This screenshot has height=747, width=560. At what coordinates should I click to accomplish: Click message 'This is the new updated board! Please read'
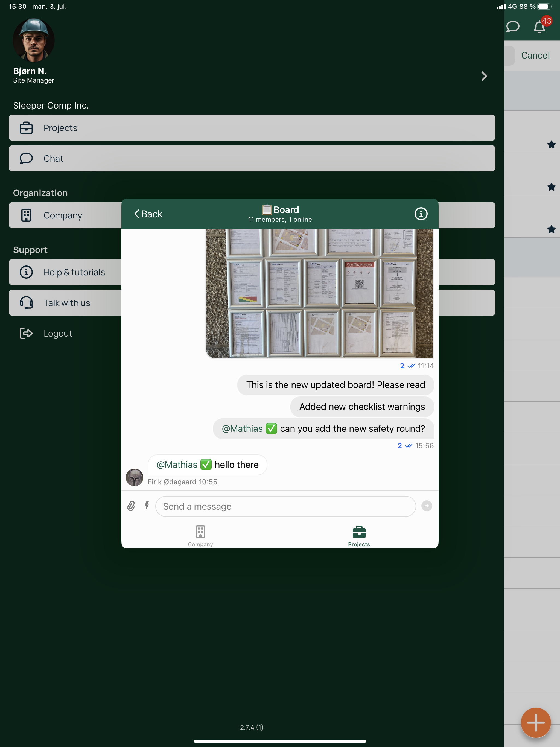click(x=336, y=385)
